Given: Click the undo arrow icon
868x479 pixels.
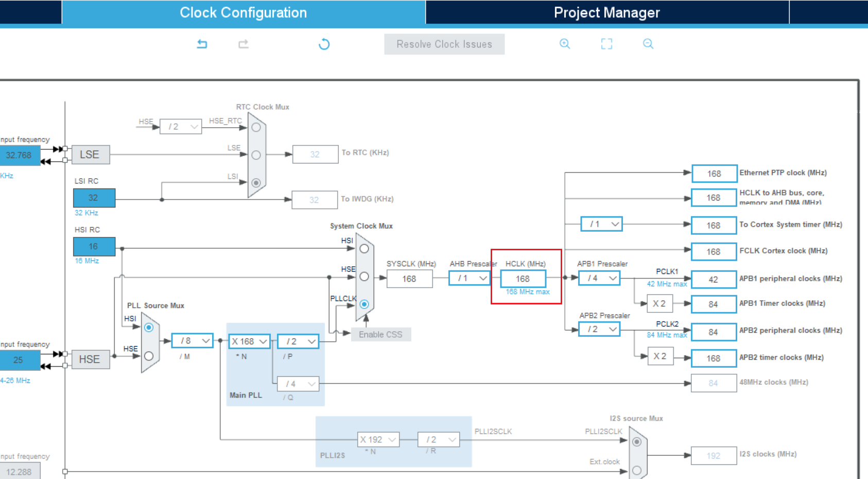Looking at the screenshot, I should [202, 44].
